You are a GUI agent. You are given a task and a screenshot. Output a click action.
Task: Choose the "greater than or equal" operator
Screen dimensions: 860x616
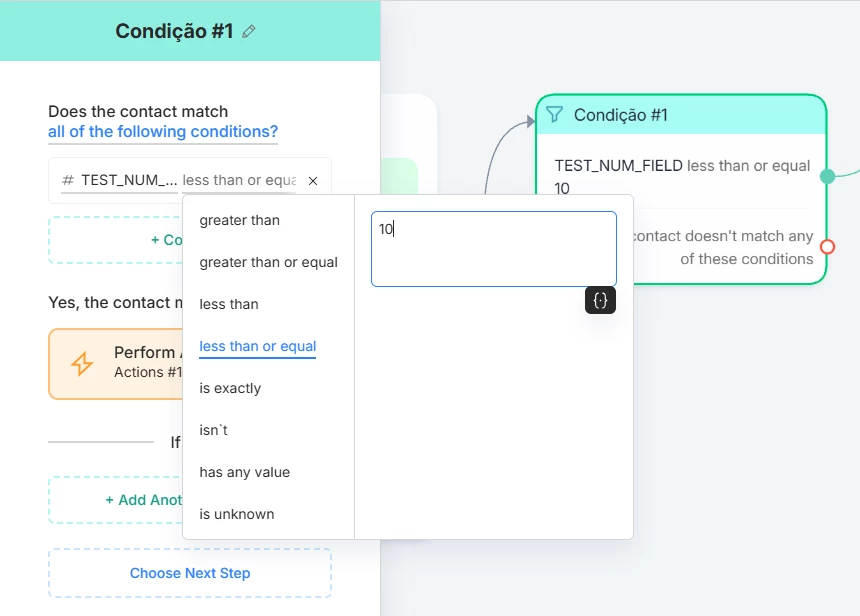click(x=269, y=262)
